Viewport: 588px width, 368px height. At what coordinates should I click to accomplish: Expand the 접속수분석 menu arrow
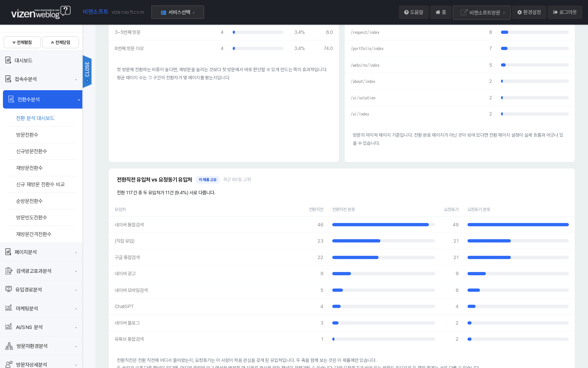coord(76,80)
